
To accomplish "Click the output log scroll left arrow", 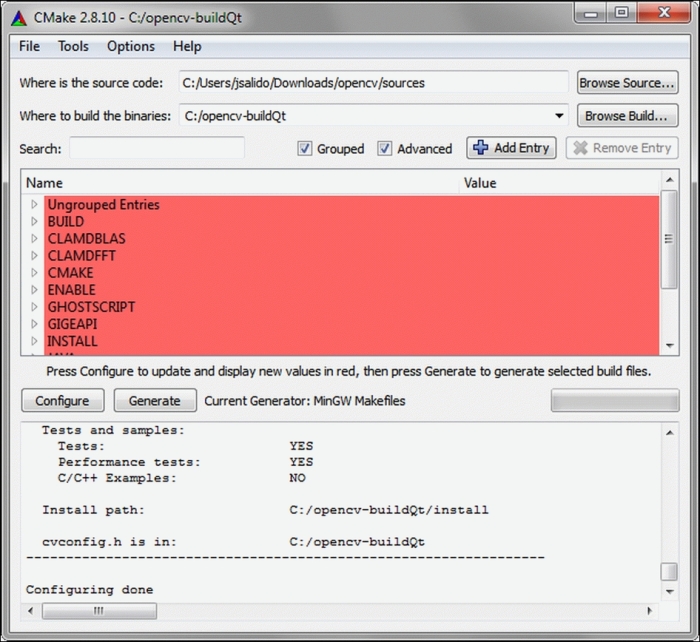I will click(x=30, y=610).
